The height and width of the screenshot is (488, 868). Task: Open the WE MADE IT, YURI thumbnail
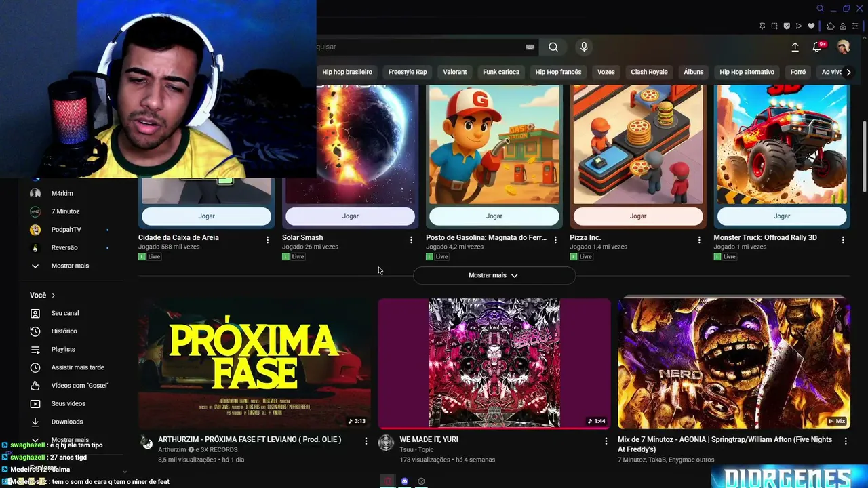point(494,363)
